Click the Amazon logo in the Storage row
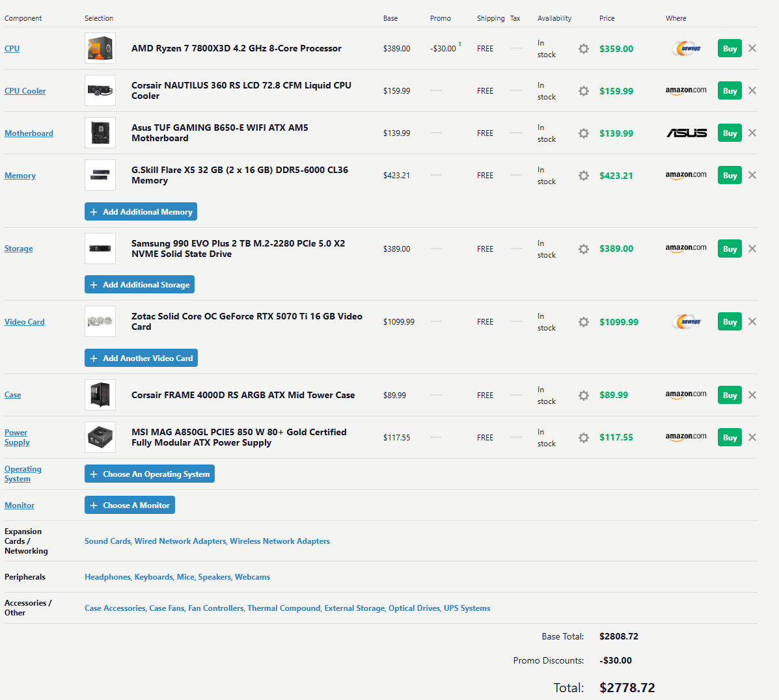Image resolution: width=779 pixels, height=700 pixels. 685,248
